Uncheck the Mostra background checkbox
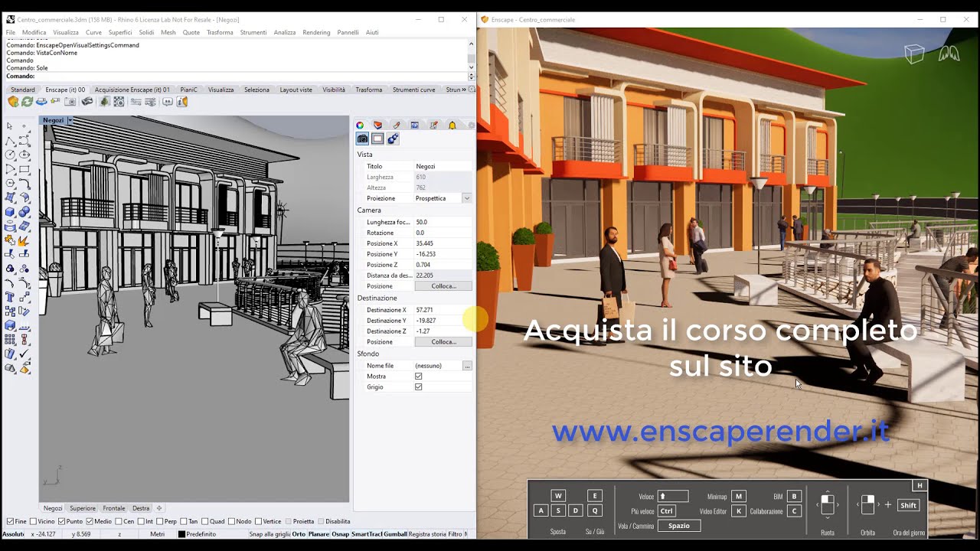Image resolution: width=980 pixels, height=551 pixels. coord(419,377)
